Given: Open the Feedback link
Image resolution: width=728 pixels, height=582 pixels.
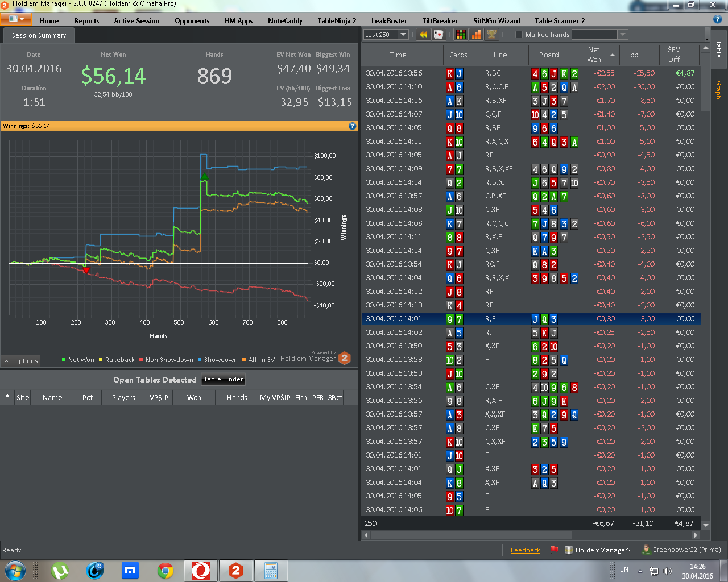Looking at the screenshot, I should [x=526, y=550].
